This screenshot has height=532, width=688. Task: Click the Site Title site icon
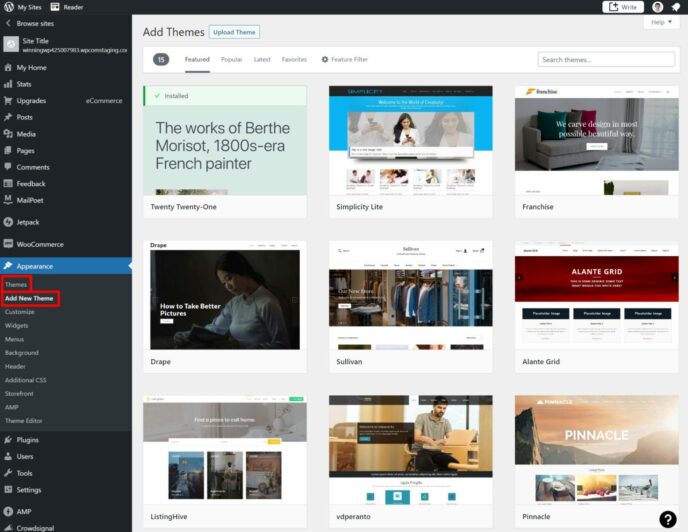11,44
